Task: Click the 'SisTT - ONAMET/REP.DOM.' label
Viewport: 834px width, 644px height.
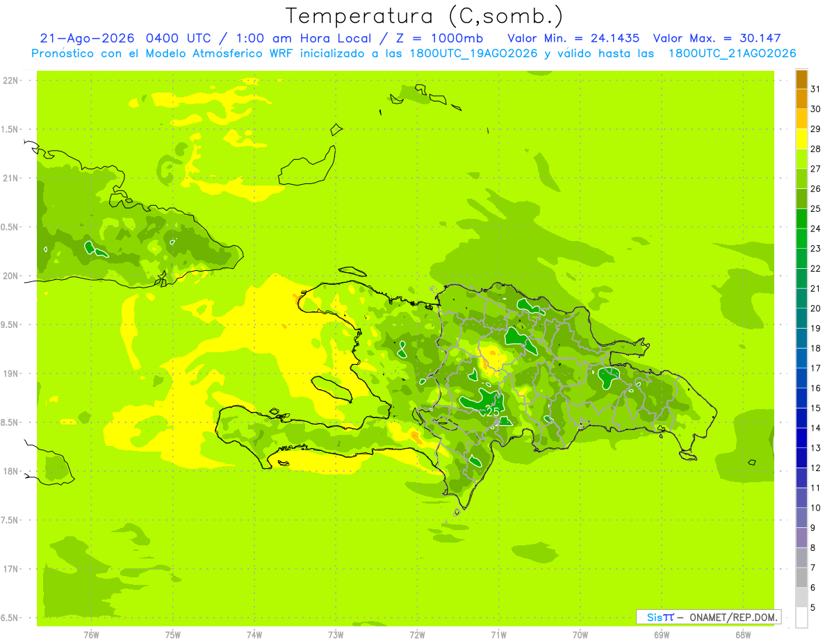Action: coord(709,617)
